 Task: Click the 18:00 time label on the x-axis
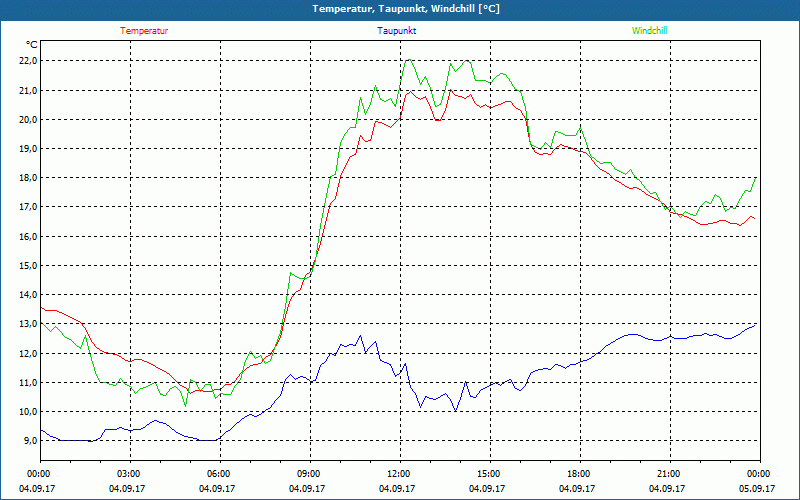(578, 474)
